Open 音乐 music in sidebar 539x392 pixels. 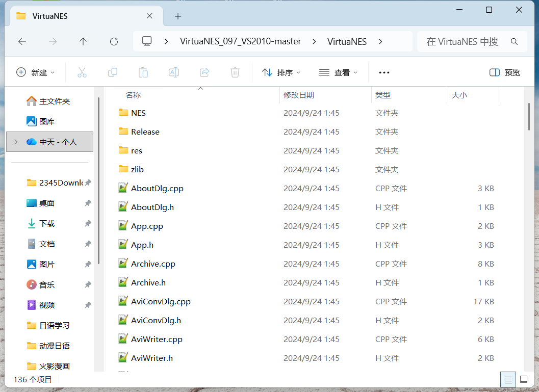[41, 284]
